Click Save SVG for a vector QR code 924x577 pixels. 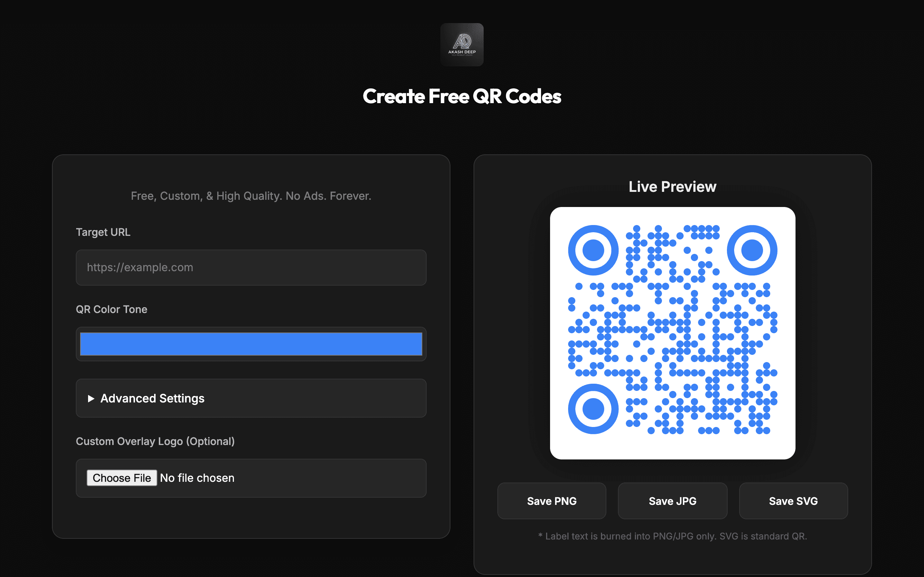(x=793, y=501)
